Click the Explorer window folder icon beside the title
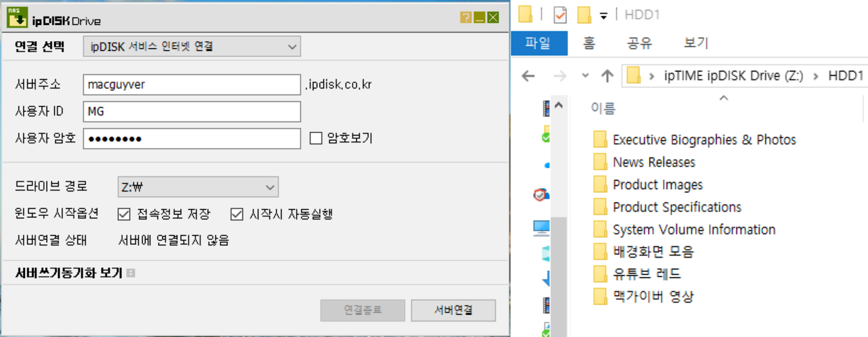 point(525,14)
